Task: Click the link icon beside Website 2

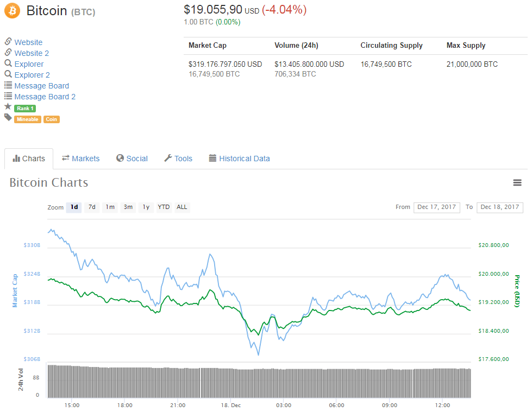Action: [8, 52]
